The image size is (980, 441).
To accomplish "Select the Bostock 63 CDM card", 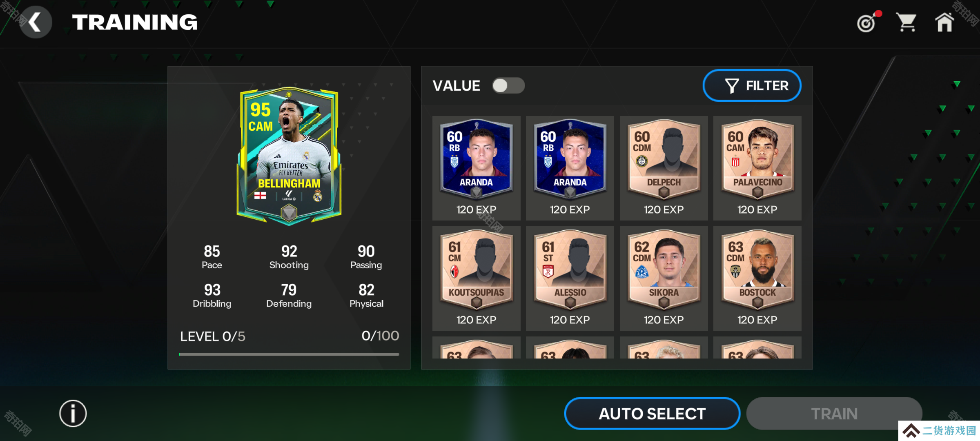I will click(757, 278).
